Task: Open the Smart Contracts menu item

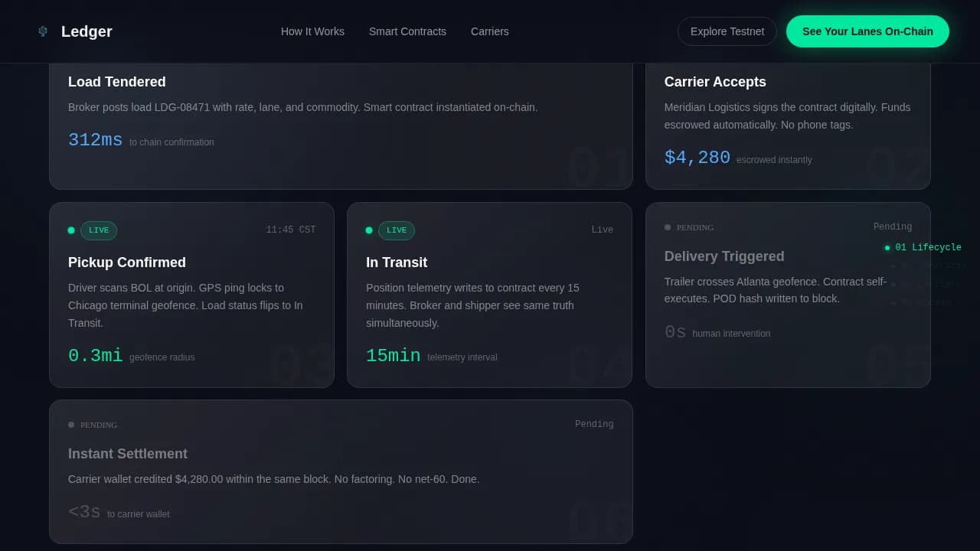Action: pos(407,31)
